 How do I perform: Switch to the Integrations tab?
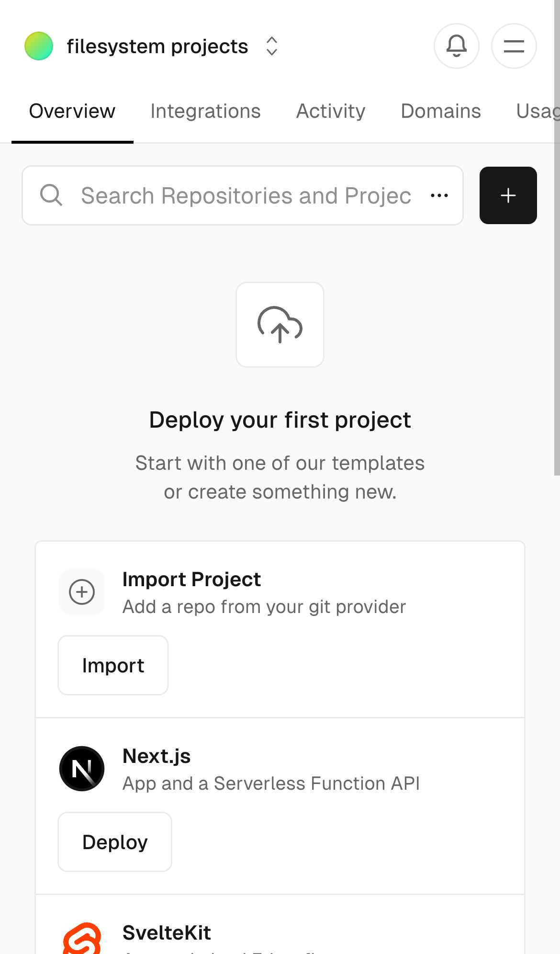click(x=205, y=111)
